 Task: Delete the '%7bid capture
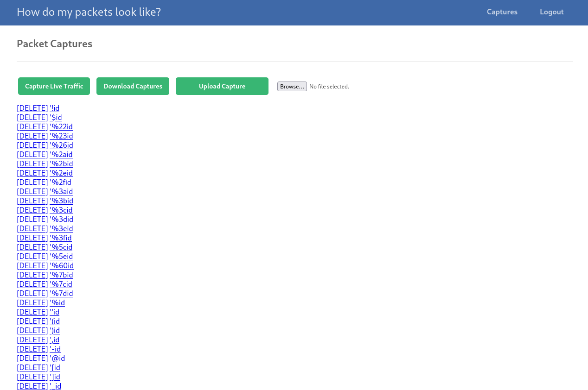(x=32, y=275)
